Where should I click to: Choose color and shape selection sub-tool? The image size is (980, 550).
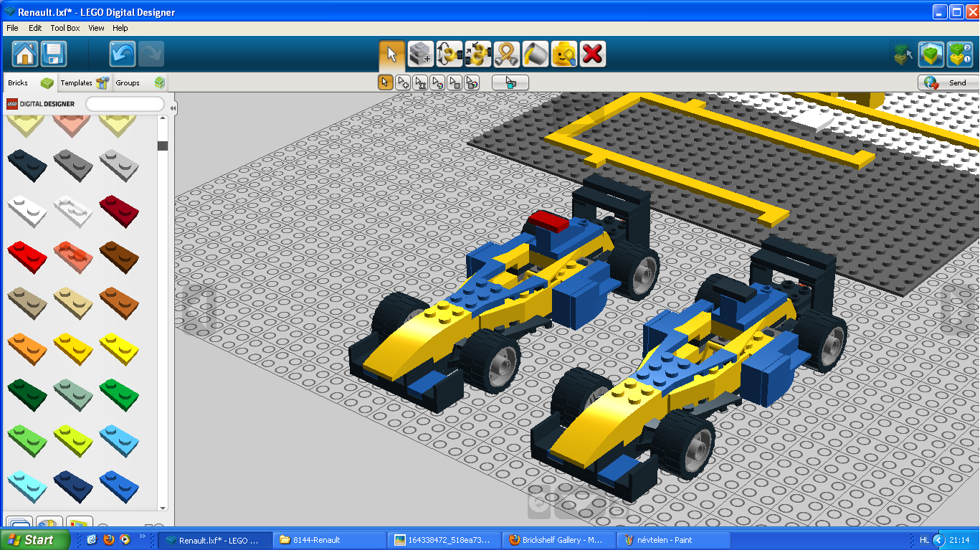(x=472, y=82)
